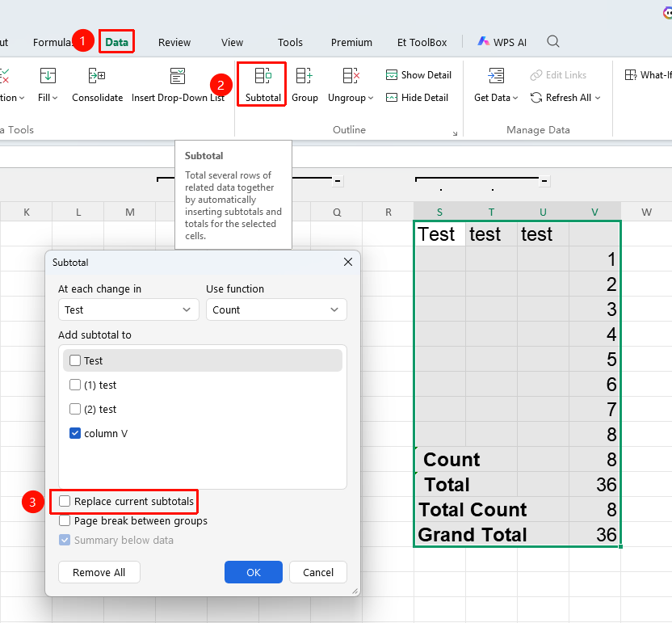
Task: Open Outline group settings launcher
Action: (x=455, y=133)
